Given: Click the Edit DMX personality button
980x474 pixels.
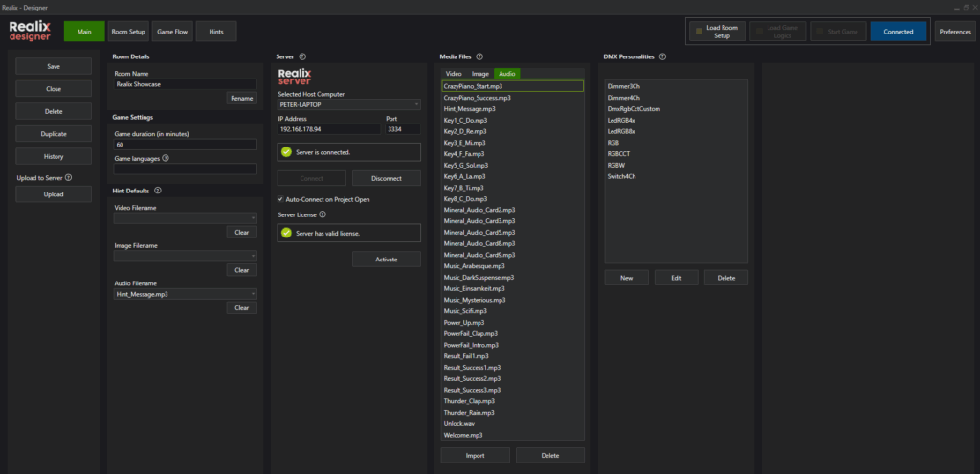Looking at the screenshot, I should pyautogui.click(x=677, y=278).
